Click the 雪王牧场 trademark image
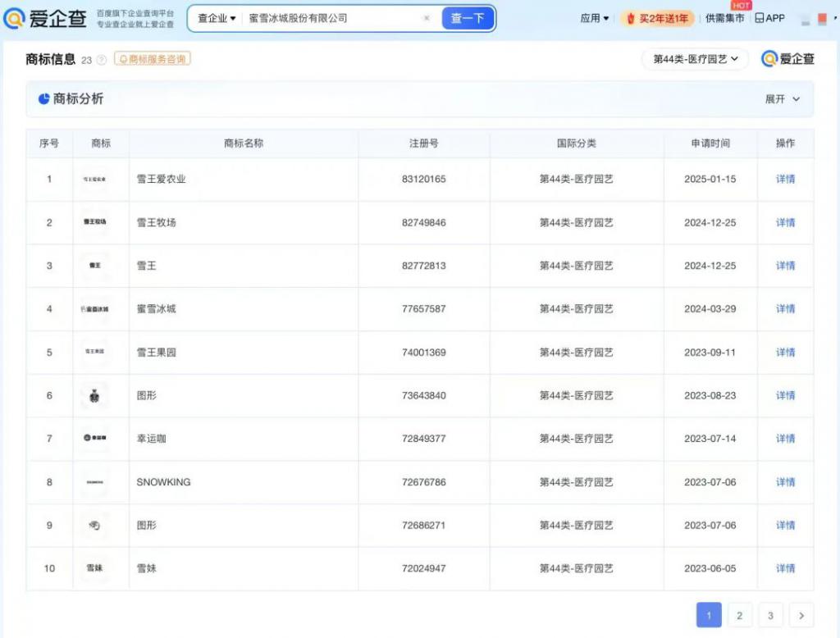The width and height of the screenshot is (840, 638). [x=95, y=222]
